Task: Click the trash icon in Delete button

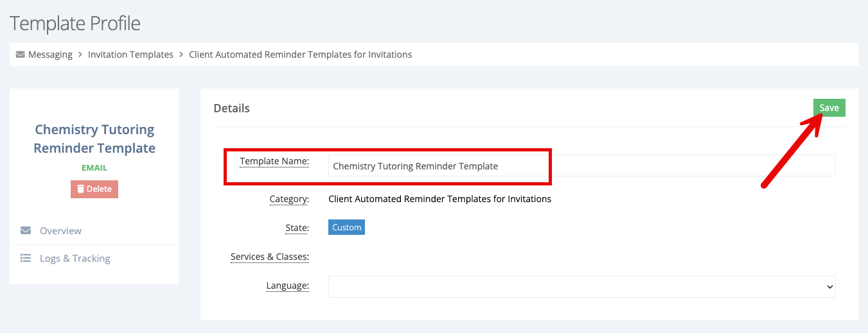Action: point(80,189)
